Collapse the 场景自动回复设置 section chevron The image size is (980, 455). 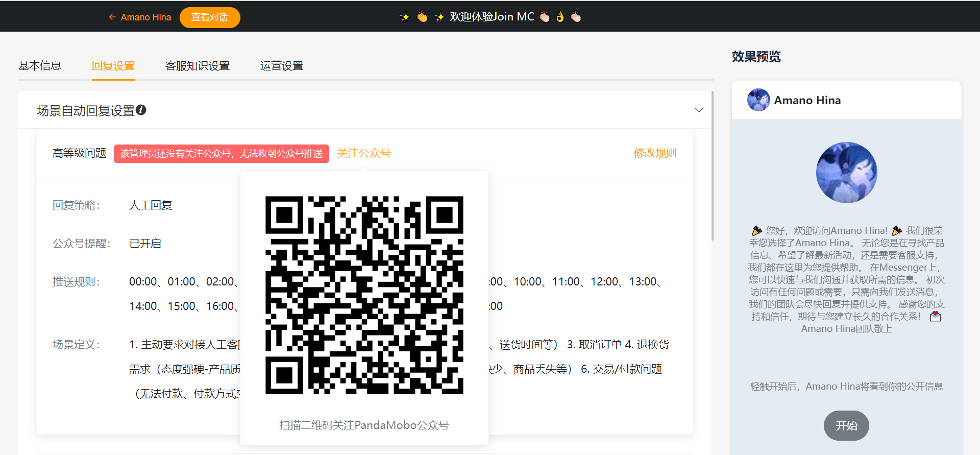(x=699, y=110)
